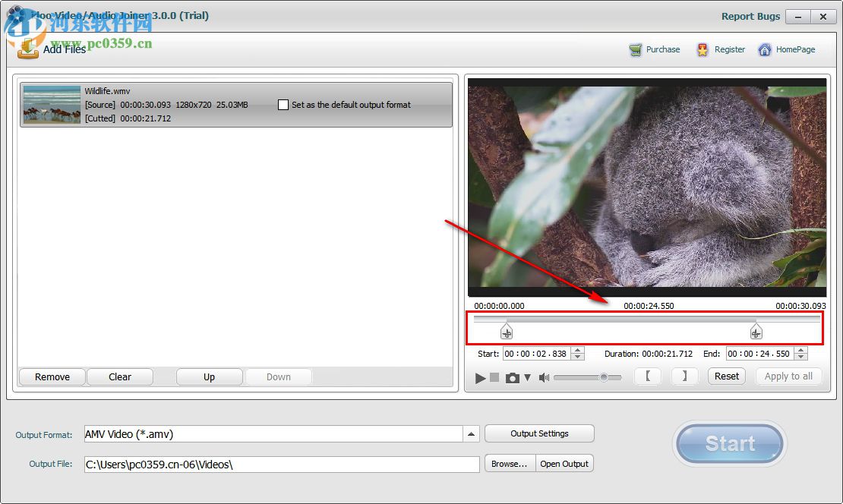Take a snapshot with camera icon
Viewport: 843px width, 504px height.
[x=513, y=378]
